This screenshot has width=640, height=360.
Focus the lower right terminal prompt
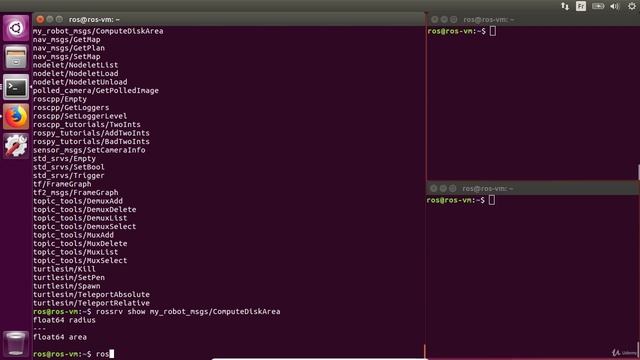pyautogui.click(x=461, y=200)
